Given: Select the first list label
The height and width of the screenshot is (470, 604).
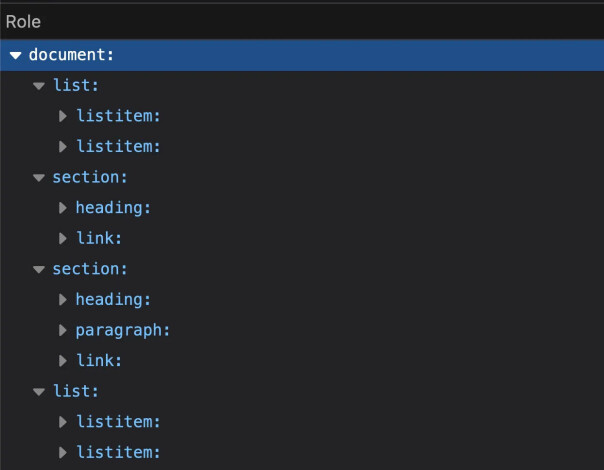Looking at the screenshot, I should click(x=76, y=85).
